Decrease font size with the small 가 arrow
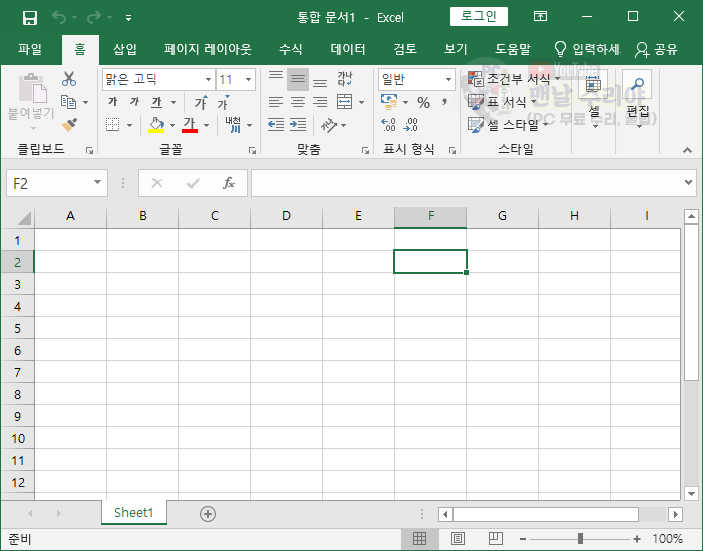Screen dimensions: 703x551 click(x=223, y=103)
